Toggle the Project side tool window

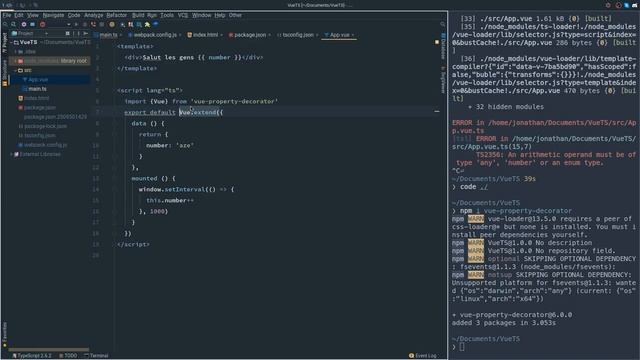(x=5, y=44)
